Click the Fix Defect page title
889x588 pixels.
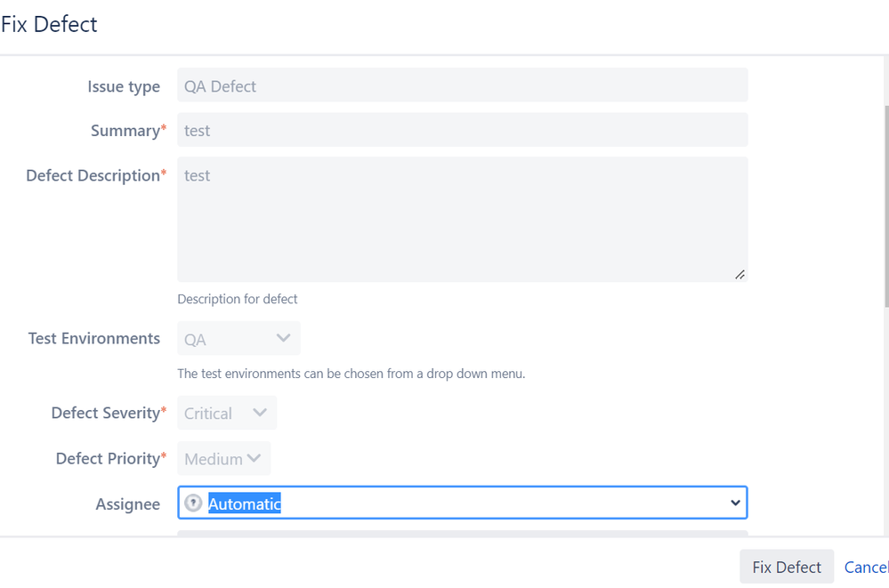(49, 23)
